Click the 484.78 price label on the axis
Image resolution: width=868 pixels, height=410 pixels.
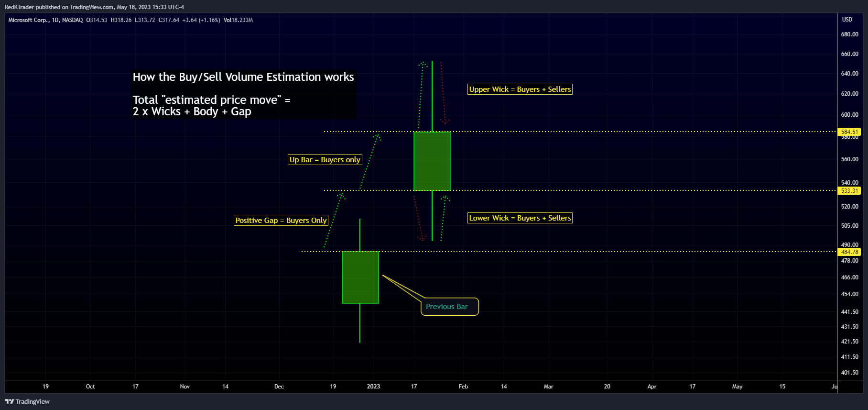click(849, 252)
